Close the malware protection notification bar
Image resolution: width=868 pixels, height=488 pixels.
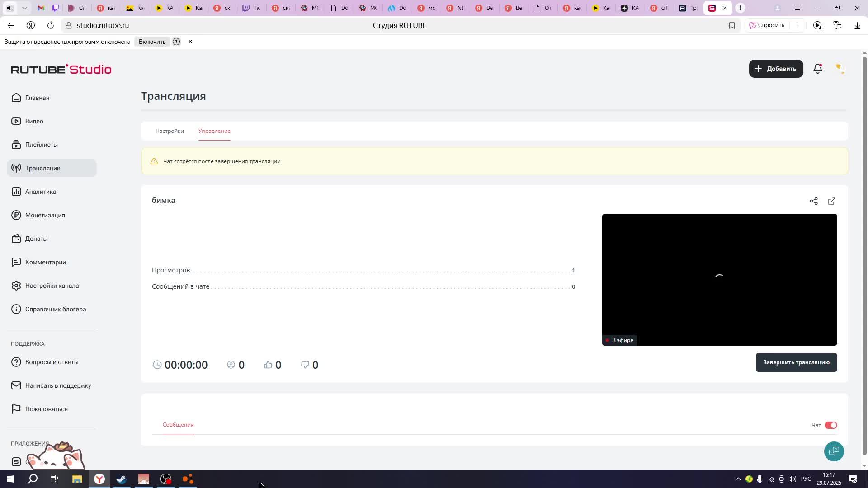tap(190, 42)
